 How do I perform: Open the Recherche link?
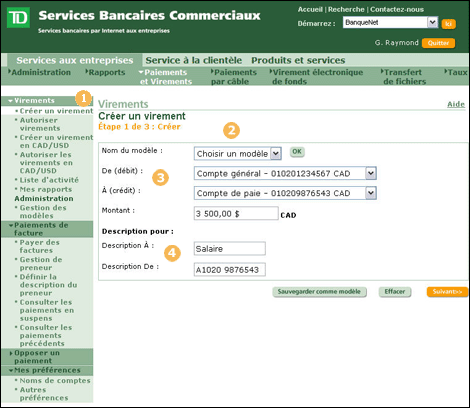coord(346,9)
